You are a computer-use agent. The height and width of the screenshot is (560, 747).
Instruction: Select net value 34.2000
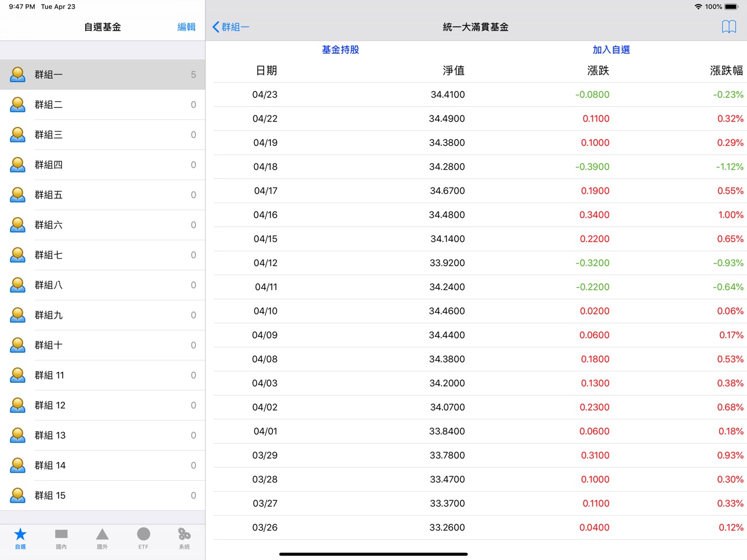click(447, 383)
